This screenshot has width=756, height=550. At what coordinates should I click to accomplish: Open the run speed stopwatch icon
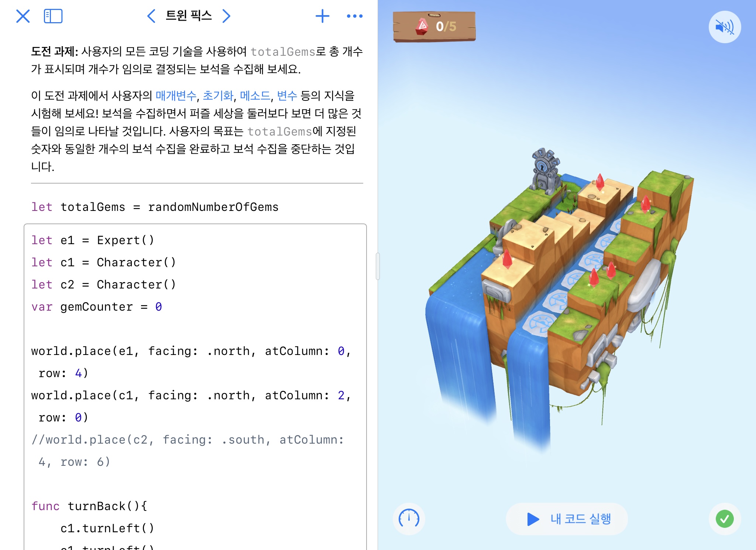tap(409, 519)
